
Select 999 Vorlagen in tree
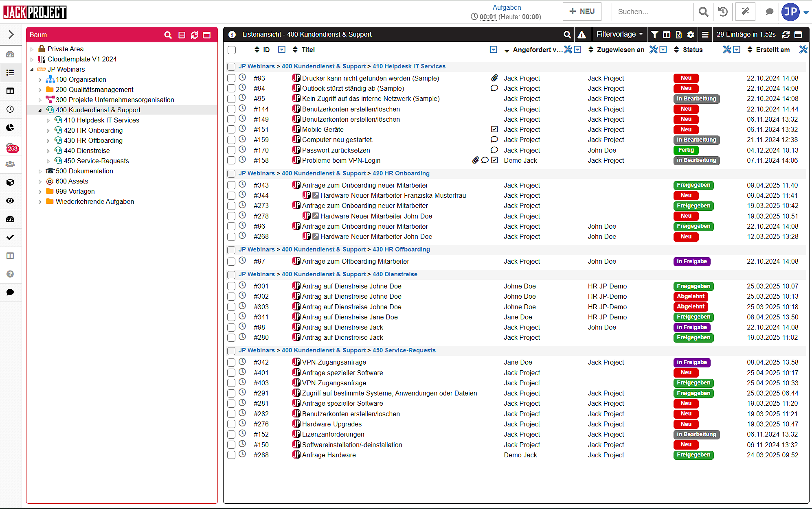(x=75, y=191)
